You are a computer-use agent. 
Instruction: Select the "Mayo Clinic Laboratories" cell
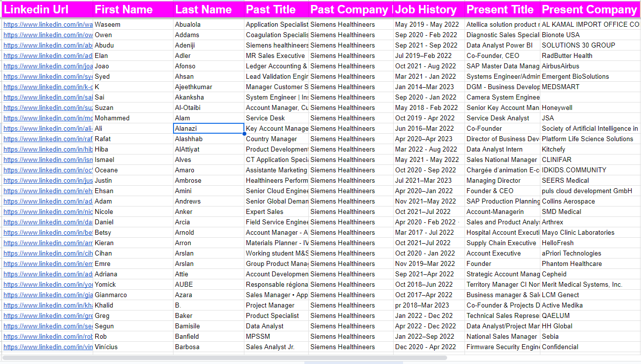(x=589, y=233)
